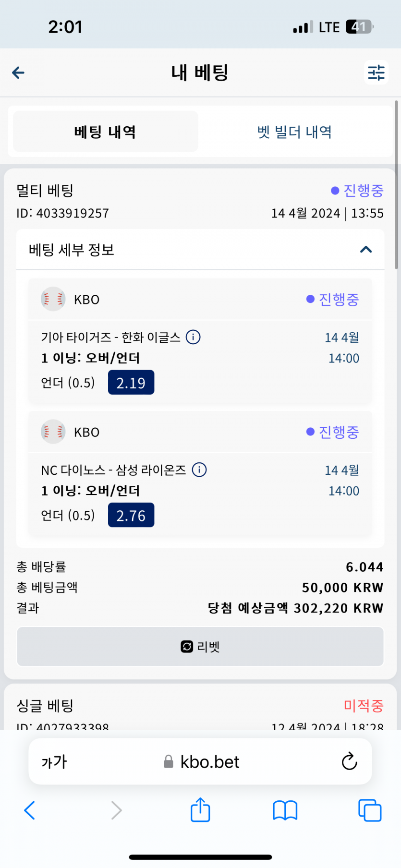Open Safari bookmarks
The image size is (401, 868).
[285, 810]
